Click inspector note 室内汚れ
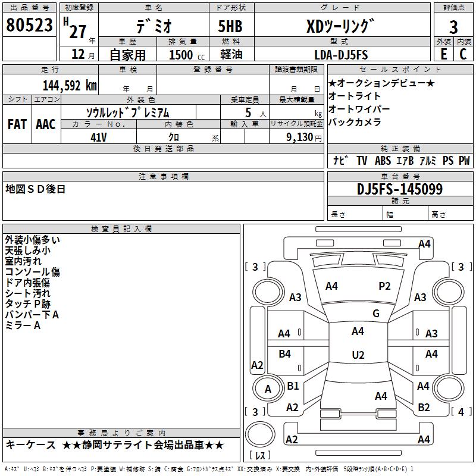476x476 pixels. [23, 261]
